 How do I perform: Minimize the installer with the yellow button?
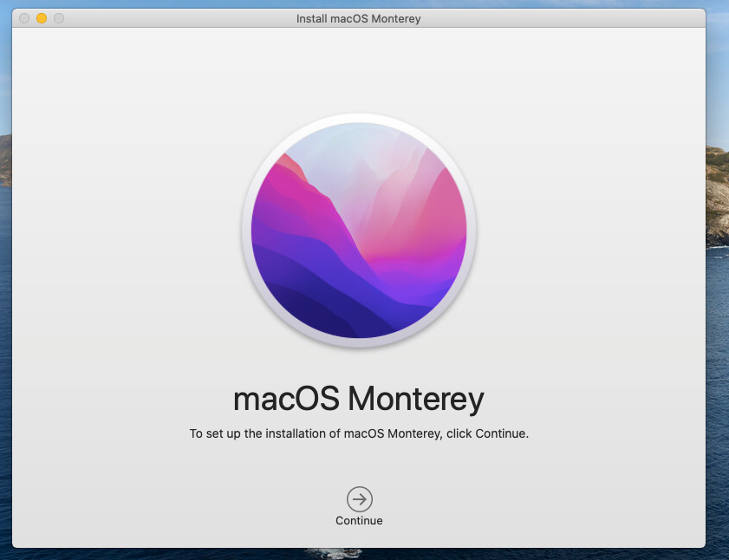(42, 18)
